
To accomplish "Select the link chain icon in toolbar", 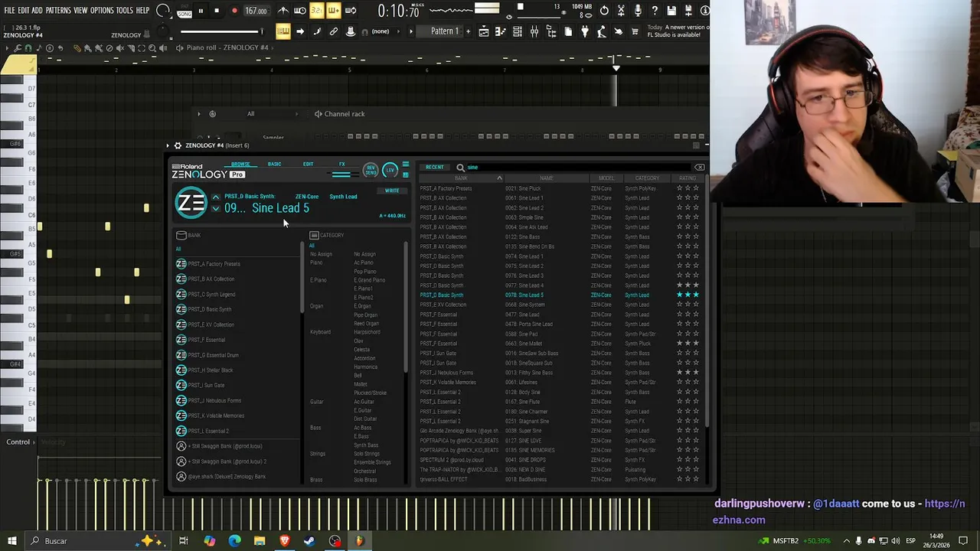I will 334,31.
